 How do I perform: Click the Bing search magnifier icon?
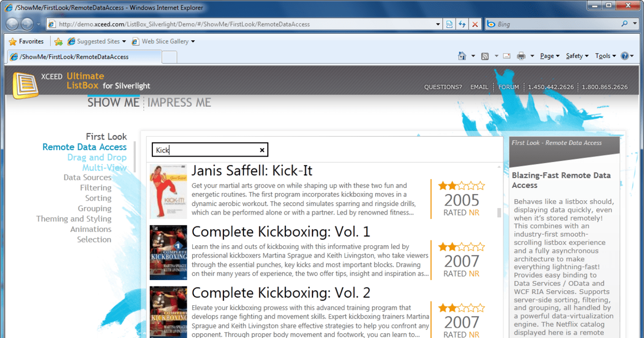pos(625,24)
